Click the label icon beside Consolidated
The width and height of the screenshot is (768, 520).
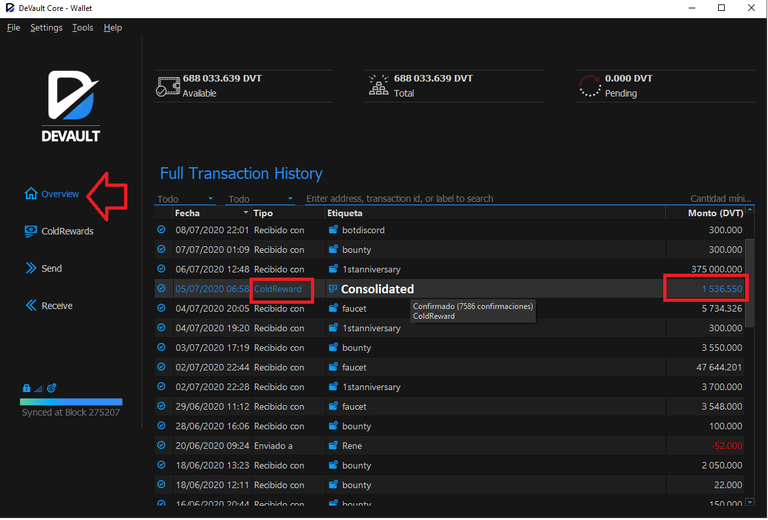click(x=333, y=288)
